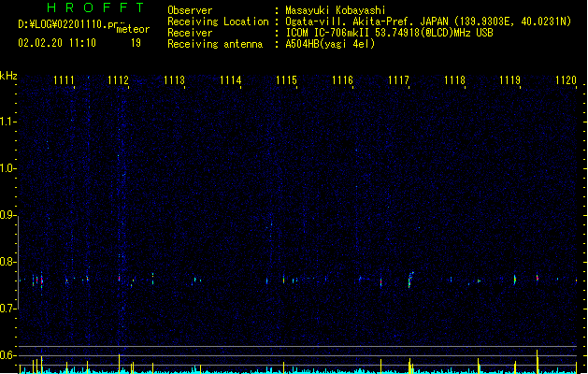This screenshot has width=588, height=374.
Task: Click time axis marker 1117
Action: point(398,80)
